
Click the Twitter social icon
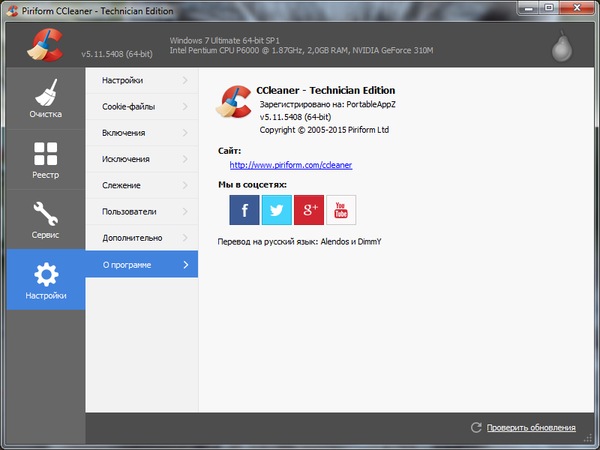[x=276, y=210]
